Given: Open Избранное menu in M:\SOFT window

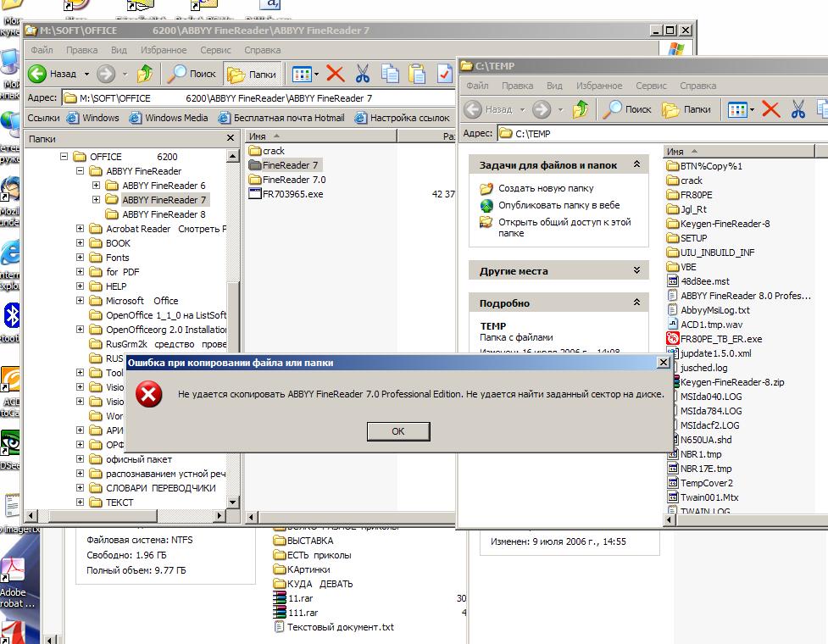Looking at the screenshot, I should [x=164, y=50].
